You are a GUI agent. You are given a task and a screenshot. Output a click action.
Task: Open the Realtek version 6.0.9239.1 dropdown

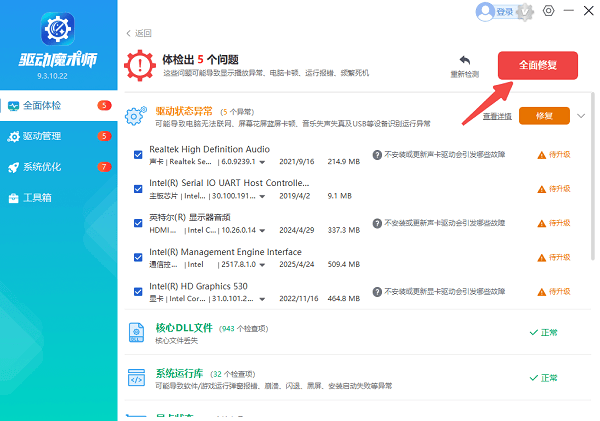262,162
